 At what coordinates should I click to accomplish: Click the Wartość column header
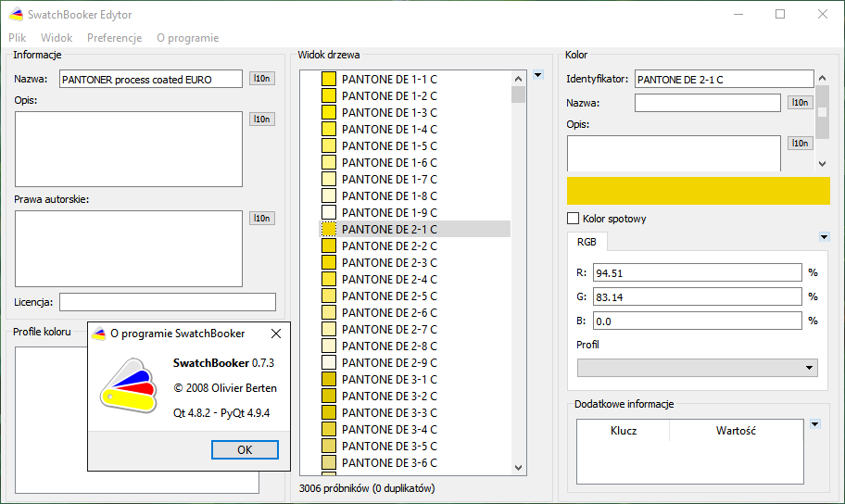coord(737,431)
